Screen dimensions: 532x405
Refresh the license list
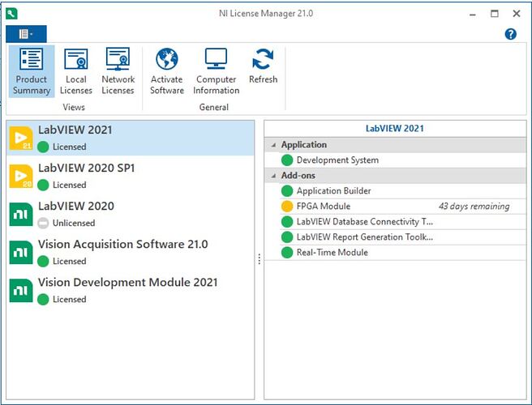[263, 66]
